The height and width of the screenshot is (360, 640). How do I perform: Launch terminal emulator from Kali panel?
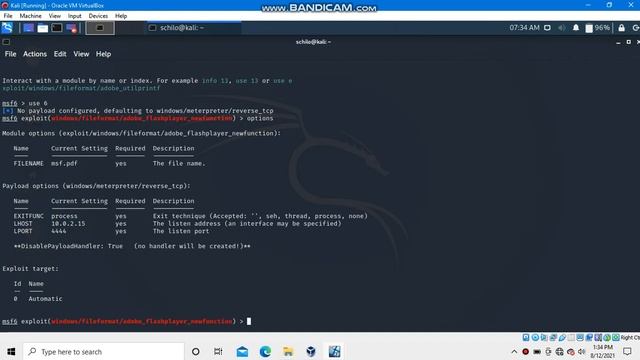57,28
